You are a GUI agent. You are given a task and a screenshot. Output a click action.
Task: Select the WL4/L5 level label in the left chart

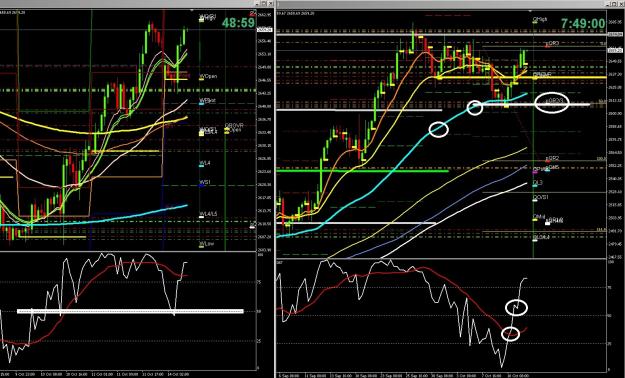(x=208, y=214)
